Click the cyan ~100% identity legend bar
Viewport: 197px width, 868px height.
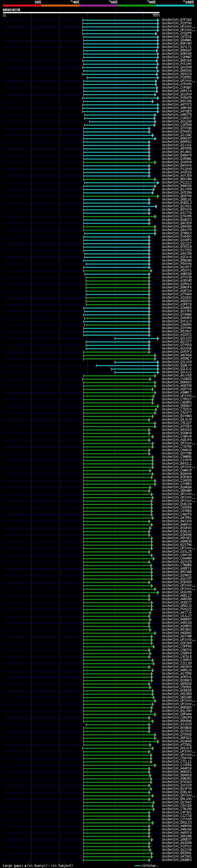click(x=175, y=6)
